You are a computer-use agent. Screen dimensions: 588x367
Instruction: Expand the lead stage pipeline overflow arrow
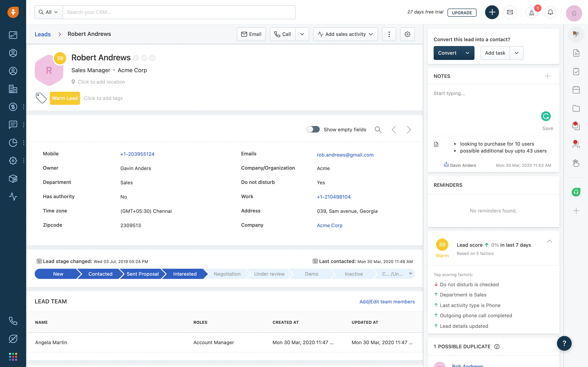click(411, 274)
